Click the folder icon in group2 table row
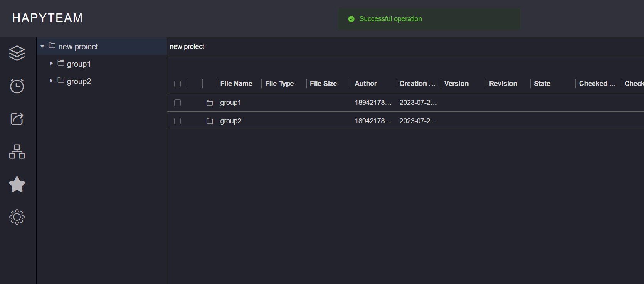Viewport: 644px width, 284px height. pos(210,121)
